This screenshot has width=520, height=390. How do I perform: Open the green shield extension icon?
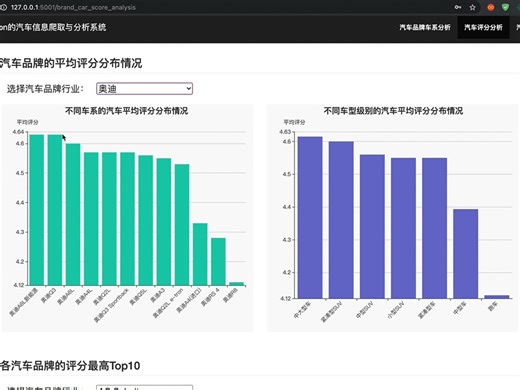pos(505,7)
